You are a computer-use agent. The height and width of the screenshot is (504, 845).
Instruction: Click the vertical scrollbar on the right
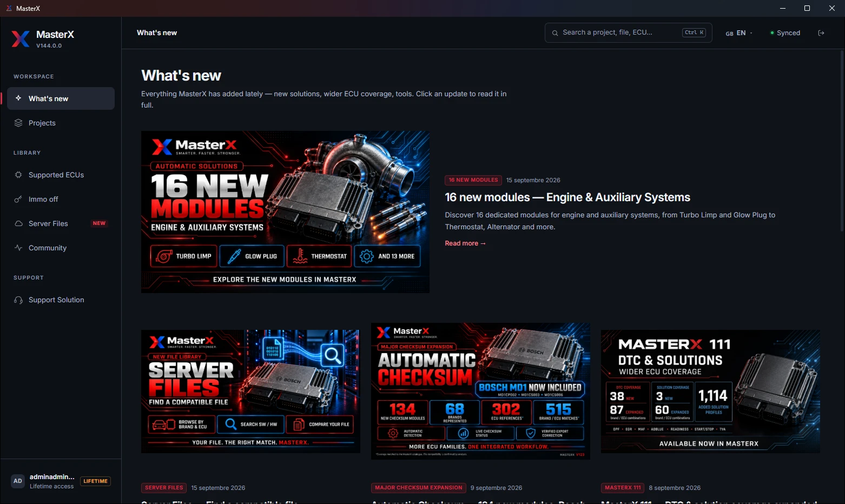(842, 141)
